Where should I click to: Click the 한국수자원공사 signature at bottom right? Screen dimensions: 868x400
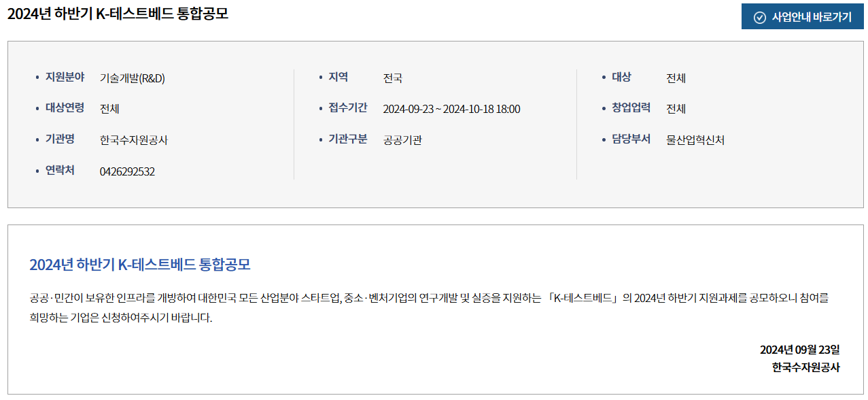point(806,367)
